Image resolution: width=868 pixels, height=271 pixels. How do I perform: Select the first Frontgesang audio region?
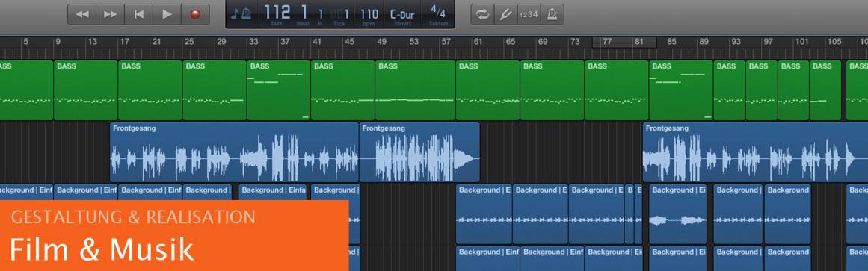tap(234, 152)
